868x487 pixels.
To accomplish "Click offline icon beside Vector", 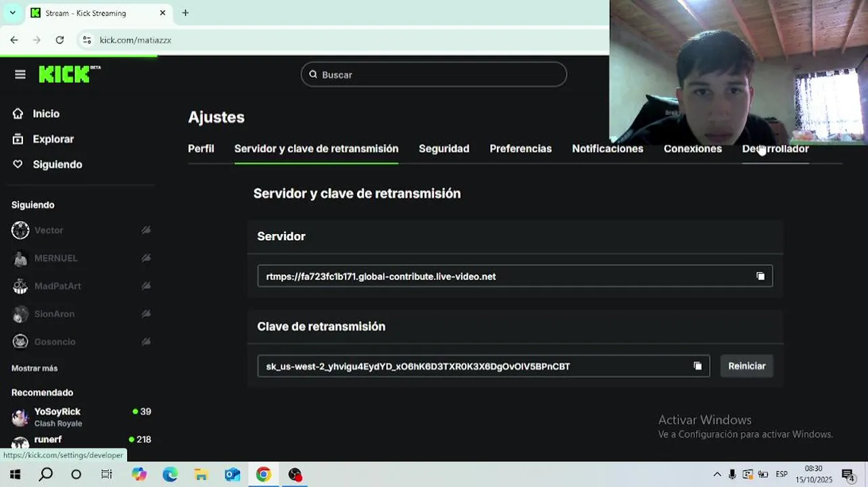I will [x=145, y=230].
